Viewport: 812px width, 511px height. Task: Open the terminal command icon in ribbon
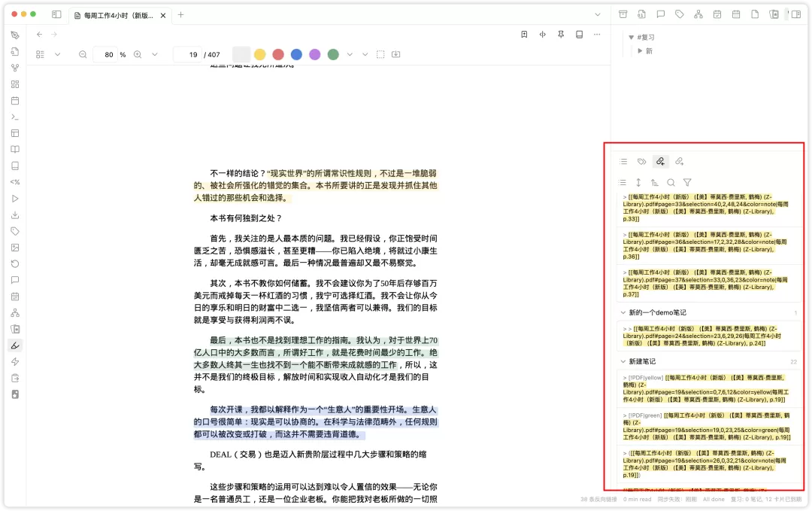coord(15,117)
